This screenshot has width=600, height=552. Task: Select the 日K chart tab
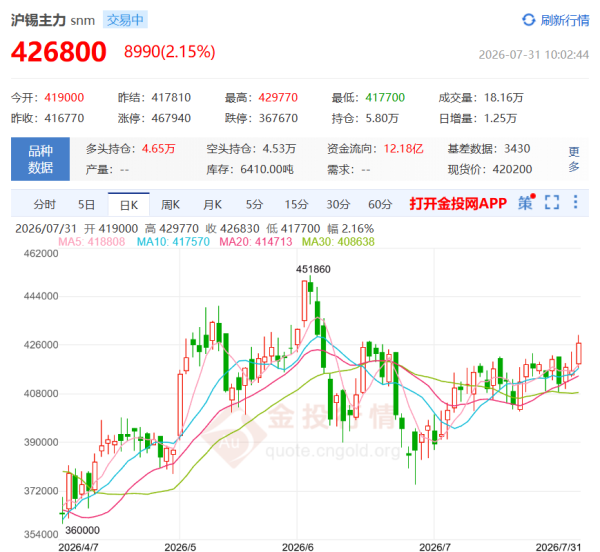(x=129, y=205)
